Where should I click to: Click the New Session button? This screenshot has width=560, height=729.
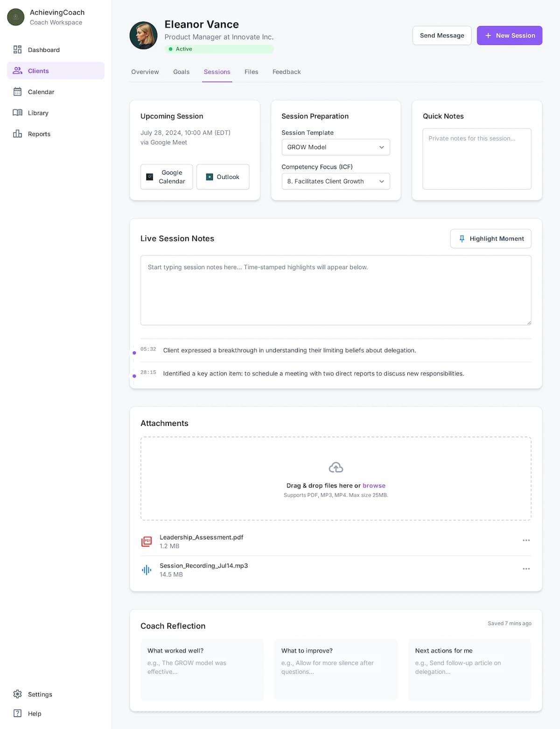(509, 35)
